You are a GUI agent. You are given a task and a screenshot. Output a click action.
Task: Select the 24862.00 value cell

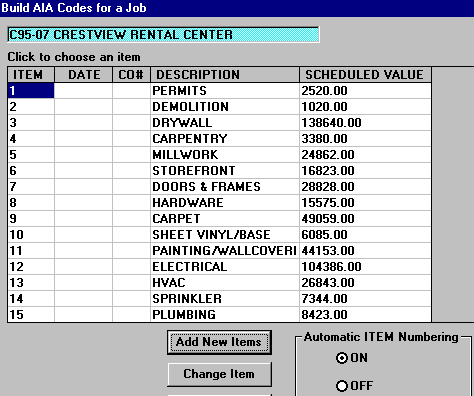tap(365, 155)
